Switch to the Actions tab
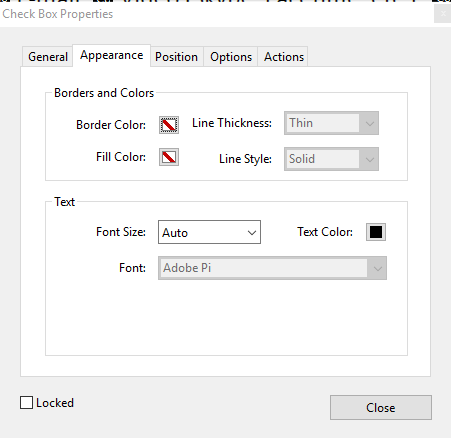Image resolution: width=451 pixels, height=438 pixels. (x=284, y=57)
